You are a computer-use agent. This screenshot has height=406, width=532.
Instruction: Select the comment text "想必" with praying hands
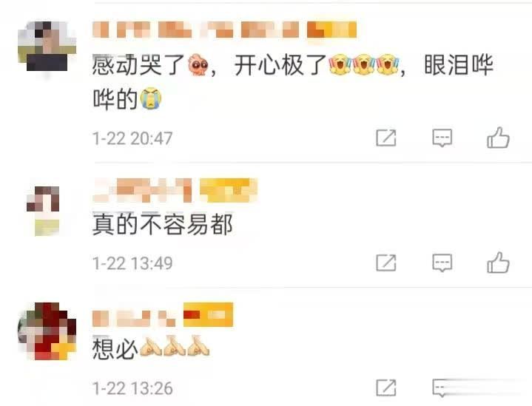tap(151, 348)
